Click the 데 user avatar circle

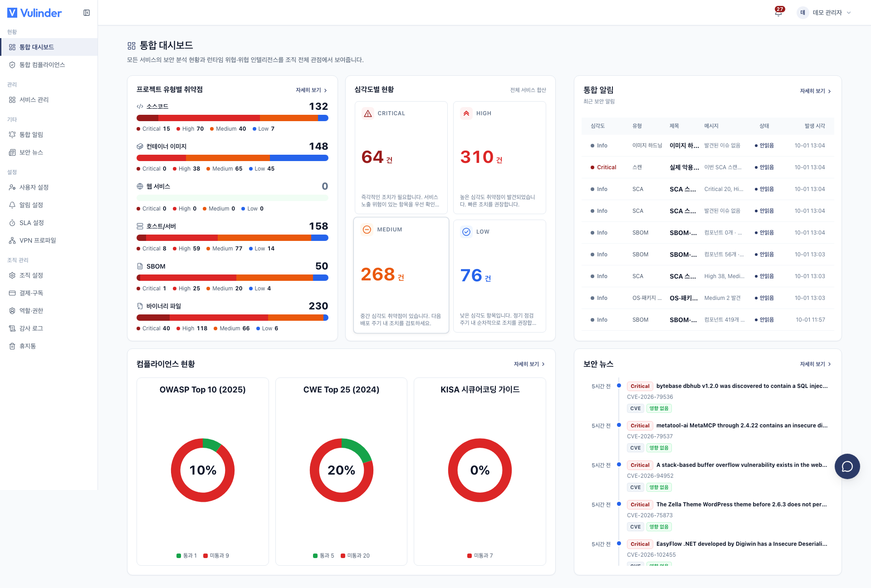coord(802,13)
